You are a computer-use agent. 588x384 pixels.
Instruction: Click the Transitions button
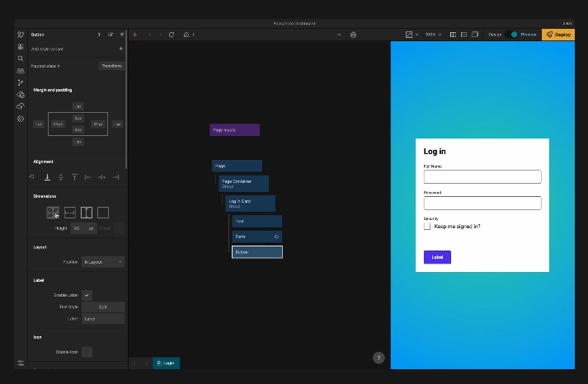coord(111,65)
